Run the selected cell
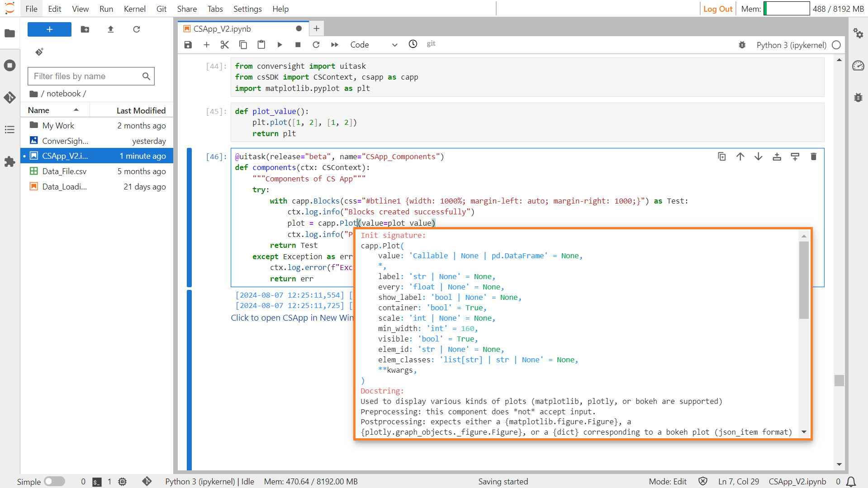Screen dimensions: 868x488 (x=280, y=44)
